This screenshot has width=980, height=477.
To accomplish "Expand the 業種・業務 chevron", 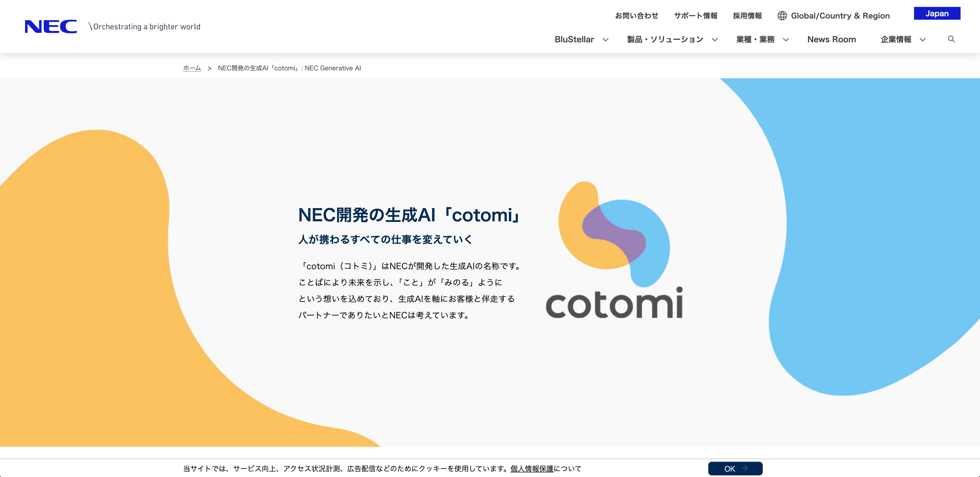I will point(786,40).
